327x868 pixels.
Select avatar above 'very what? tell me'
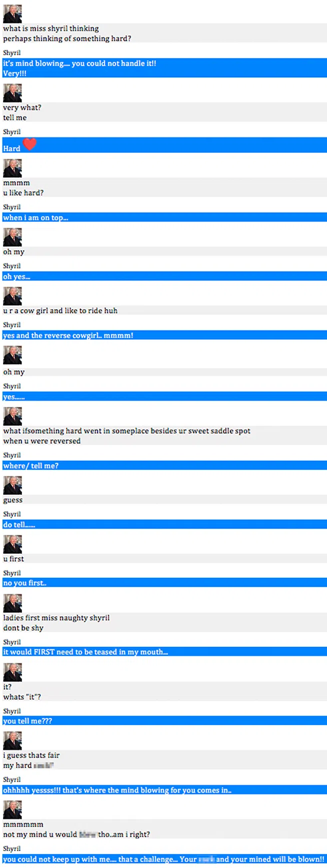12,93
